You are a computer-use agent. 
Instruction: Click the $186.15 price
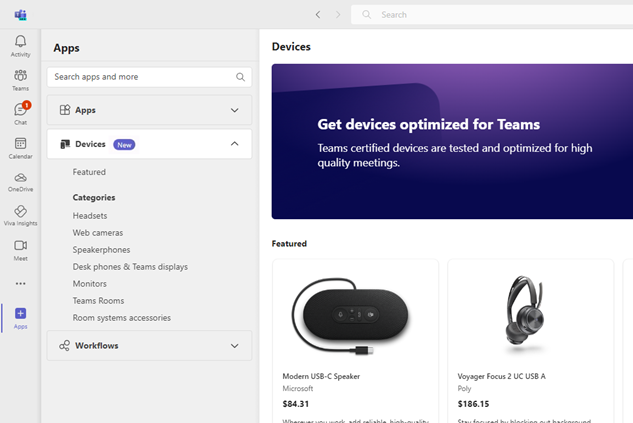[x=473, y=404]
